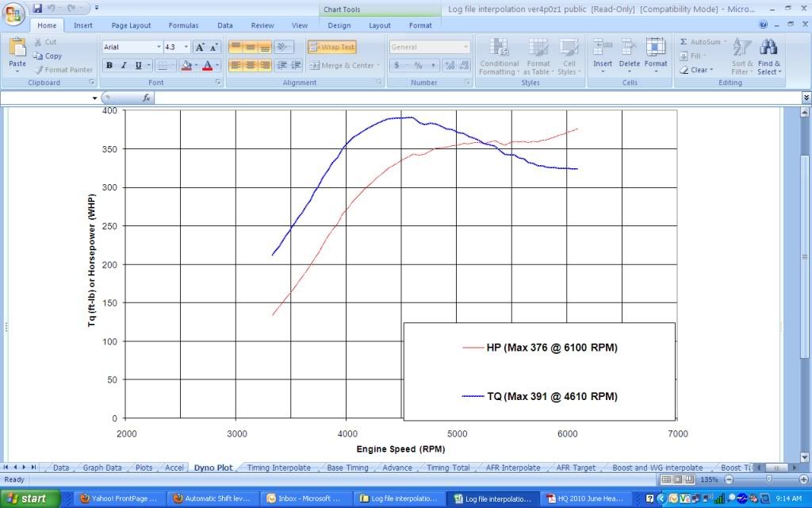Viewport: 812px width, 508px height.
Task: Click the Office button logo
Action: pyautogui.click(x=14, y=14)
